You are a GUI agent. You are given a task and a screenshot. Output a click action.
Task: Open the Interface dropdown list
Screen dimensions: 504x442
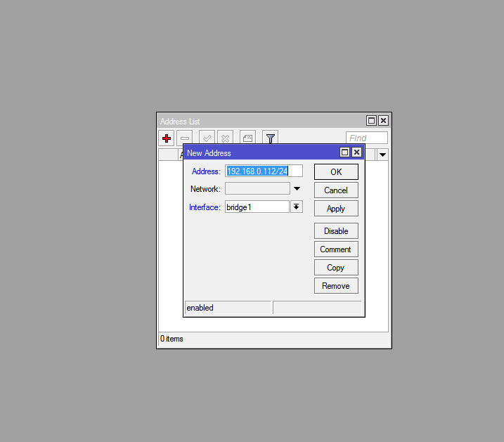click(x=297, y=207)
